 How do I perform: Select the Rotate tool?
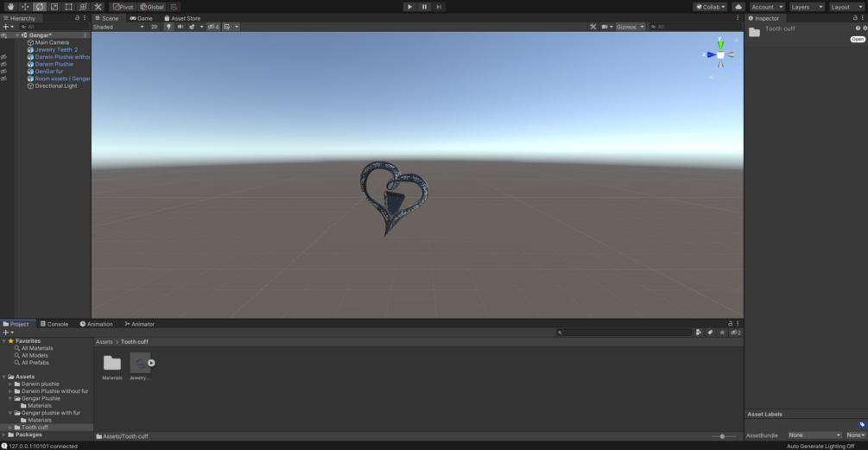tap(40, 7)
